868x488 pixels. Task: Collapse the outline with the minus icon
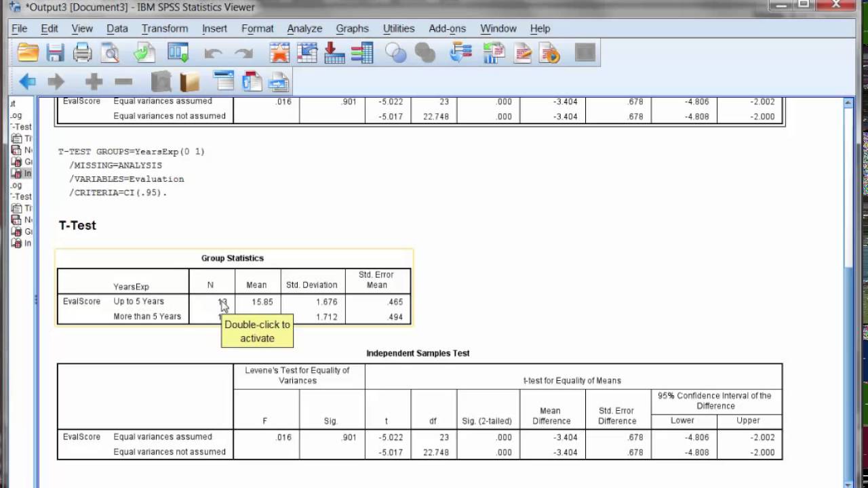click(123, 82)
